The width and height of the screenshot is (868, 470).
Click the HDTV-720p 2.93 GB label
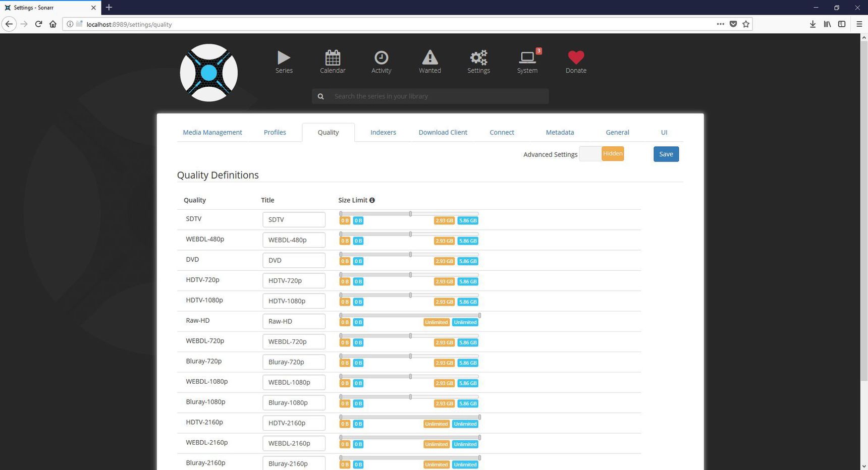tap(444, 281)
